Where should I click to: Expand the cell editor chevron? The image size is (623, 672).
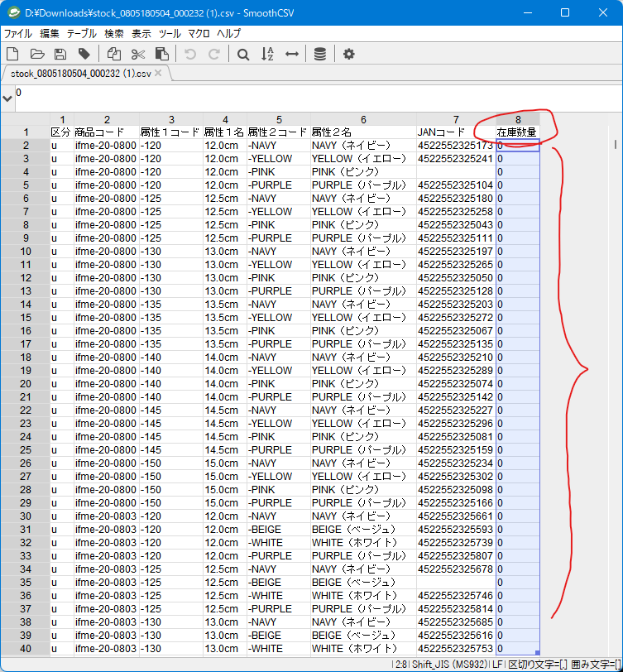[x=7, y=98]
